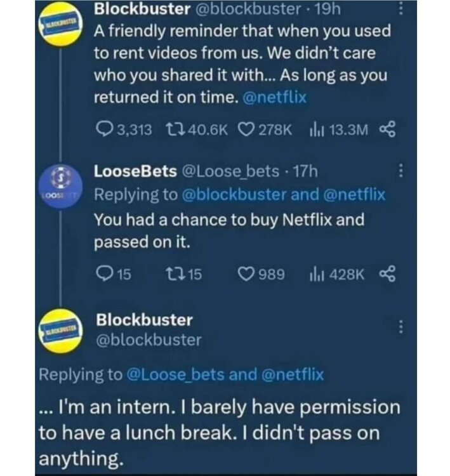Share the Blockbuster reminder tweet
The width and height of the screenshot is (450, 476).
point(387,129)
